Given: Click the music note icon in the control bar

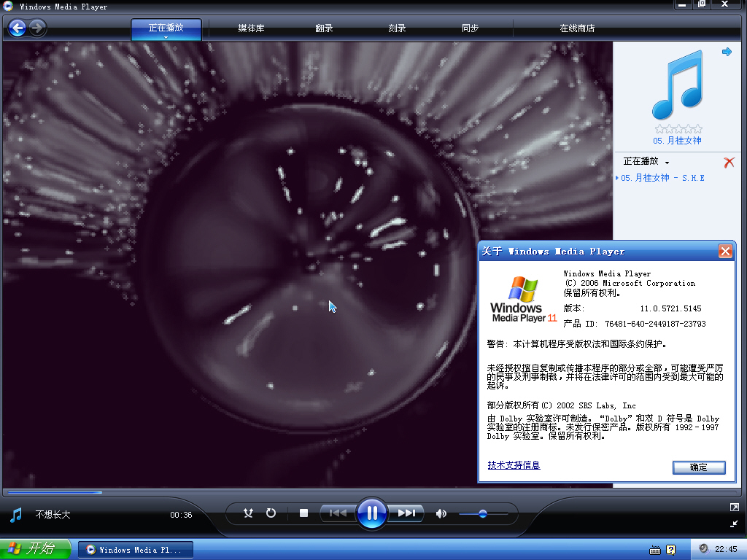Looking at the screenshot, I should [16, 515].
